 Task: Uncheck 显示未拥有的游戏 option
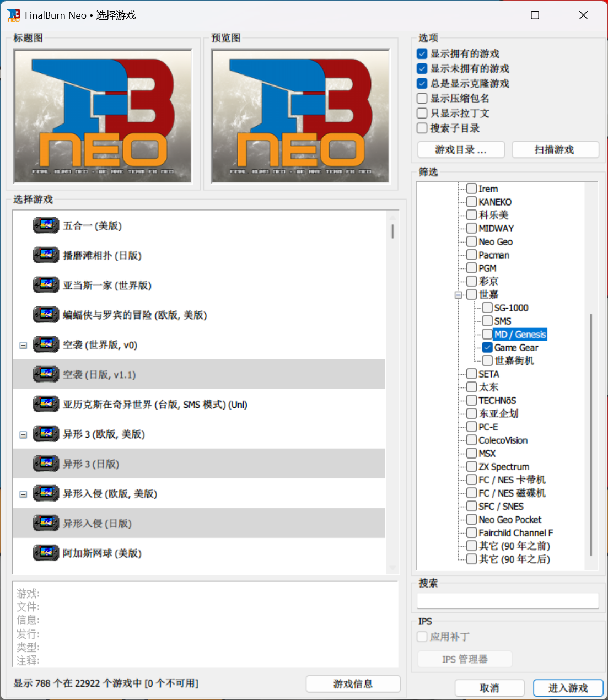tap(422, 68)
